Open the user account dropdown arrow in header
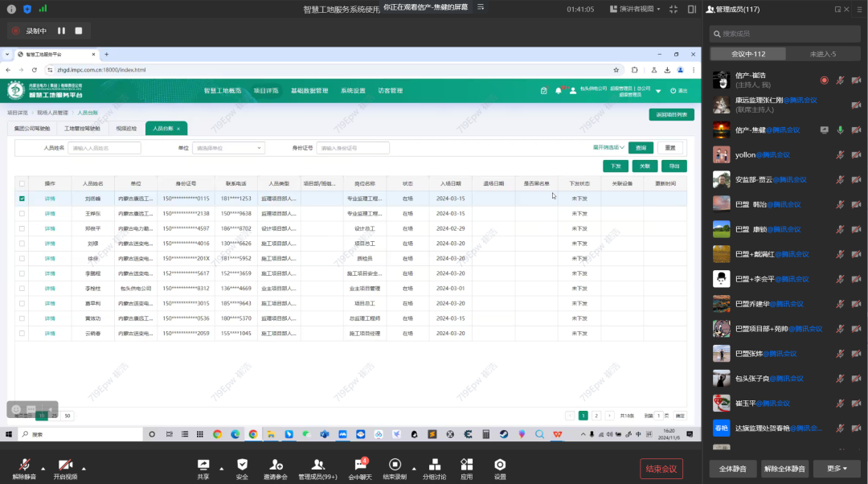The width and height of the screenshot is (868, 484). (x=658, y=91)
